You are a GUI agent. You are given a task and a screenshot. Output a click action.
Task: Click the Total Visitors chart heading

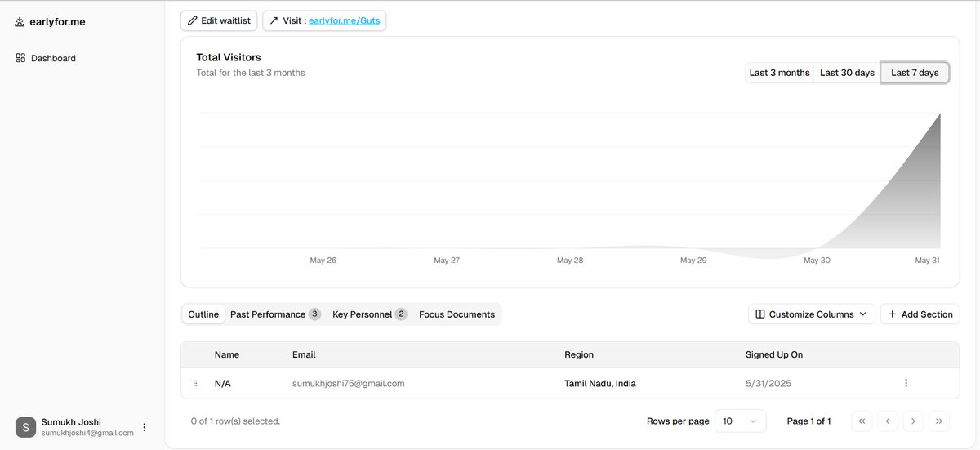point(229,57)
